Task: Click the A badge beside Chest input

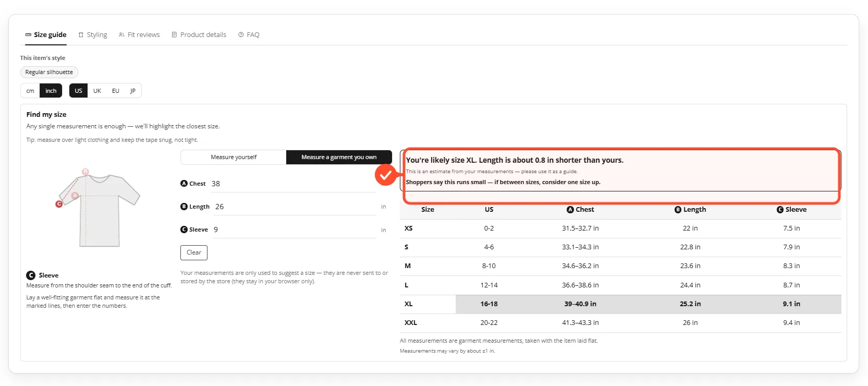Action: pyautogui.click(x=184, y=184)
